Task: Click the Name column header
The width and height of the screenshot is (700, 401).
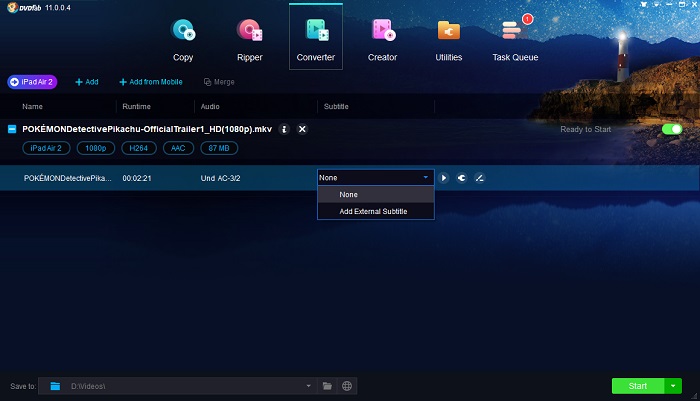Action: [33, 106]
